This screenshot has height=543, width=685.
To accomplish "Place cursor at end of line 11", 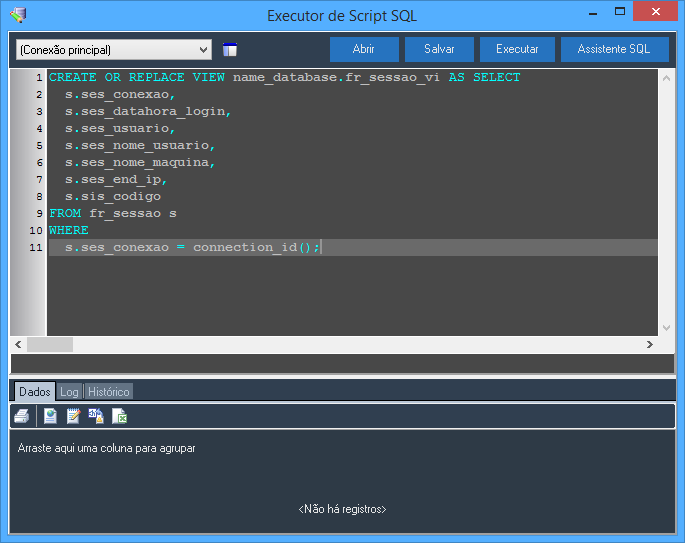I will pos(323,247).
